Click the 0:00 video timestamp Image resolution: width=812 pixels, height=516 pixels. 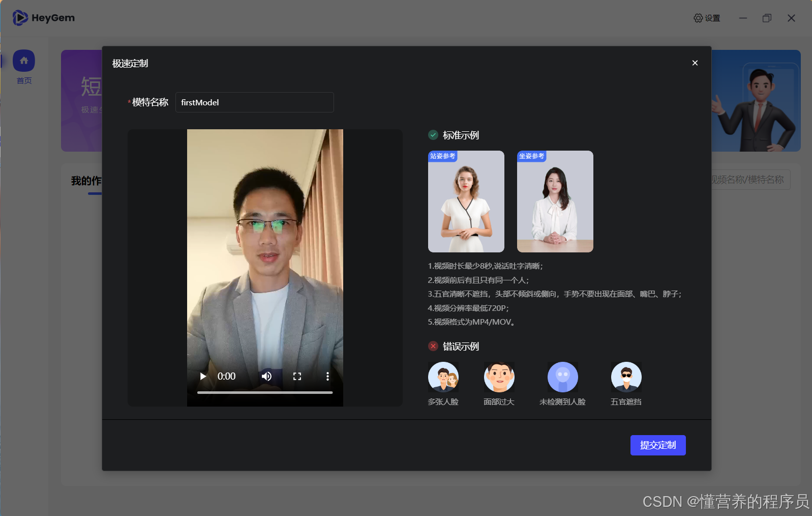(226, 377)
